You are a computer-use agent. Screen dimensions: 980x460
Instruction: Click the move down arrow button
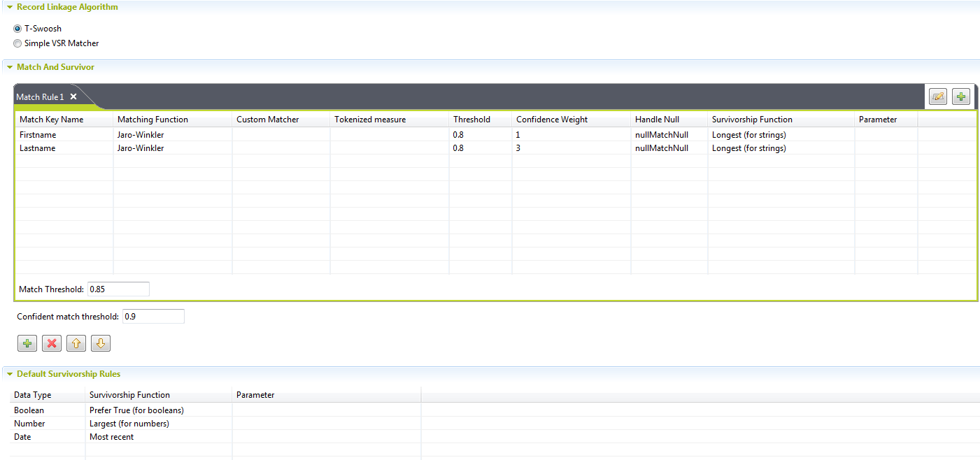(x=100, y=343)
